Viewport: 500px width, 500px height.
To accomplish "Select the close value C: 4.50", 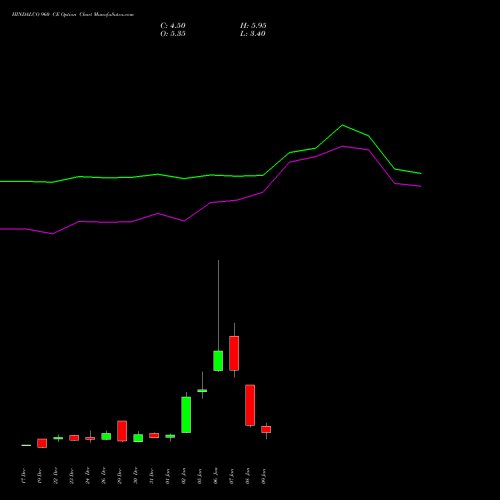I will pyautogui.click(x=173, y=26).
